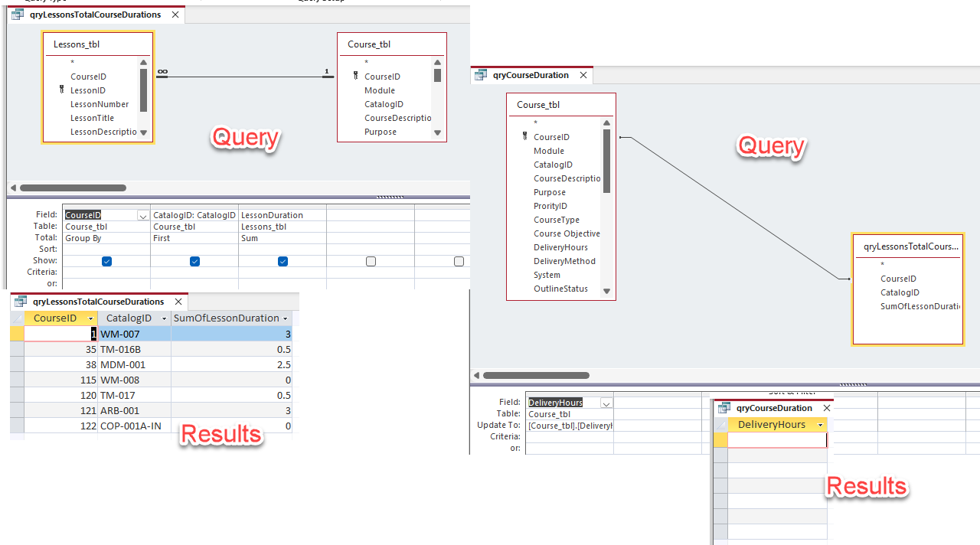Select CatalogID field in qryLessonsTotalCours box
980x545 pixels.
point(900,292)
